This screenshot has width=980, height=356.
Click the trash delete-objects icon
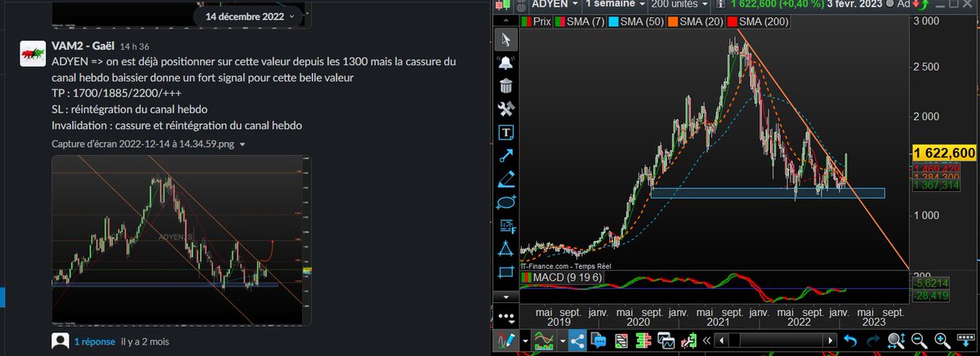coord(506,85)
